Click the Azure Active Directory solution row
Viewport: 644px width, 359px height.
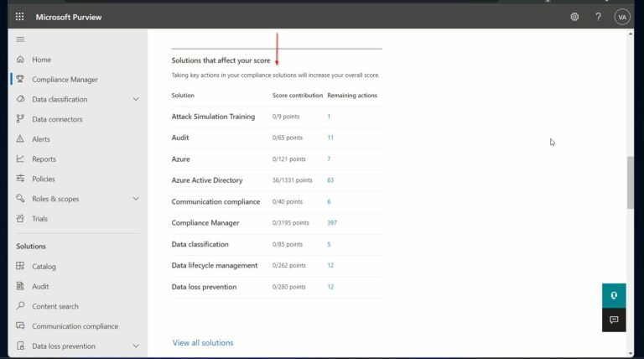point(277,180)
